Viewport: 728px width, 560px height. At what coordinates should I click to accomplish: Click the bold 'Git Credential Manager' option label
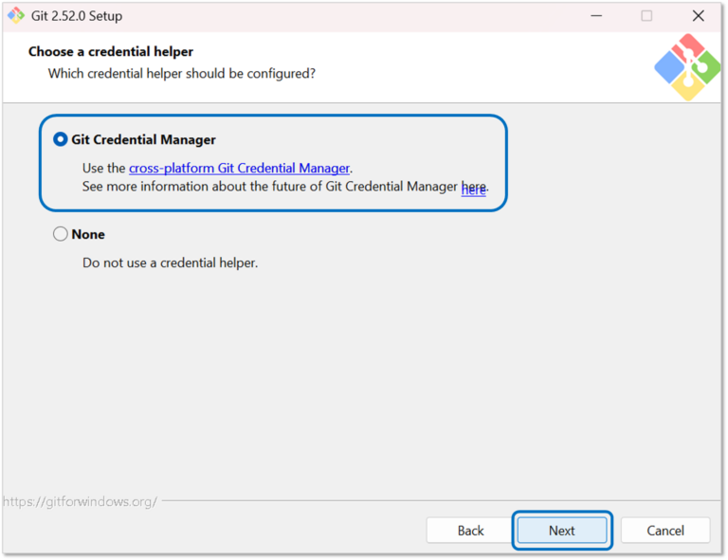tap(143, 140)
